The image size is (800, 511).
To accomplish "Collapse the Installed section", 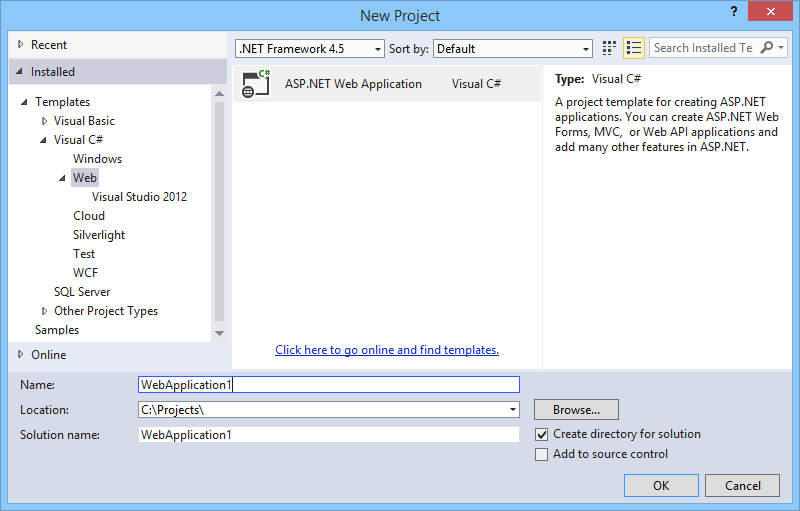I will [19, 72].
